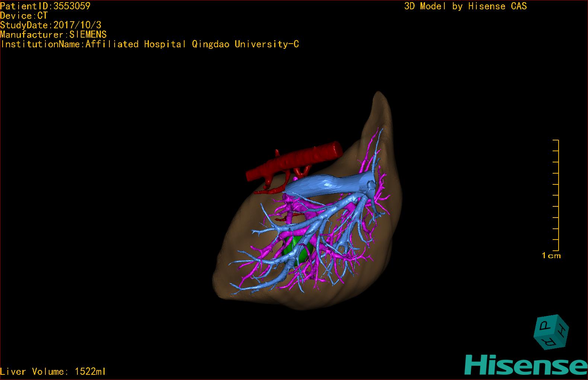Viewport: 588px width, 380px height.
Task: Select the Liver Volume: 1522ml text
Action: click(x=53, y=371)
